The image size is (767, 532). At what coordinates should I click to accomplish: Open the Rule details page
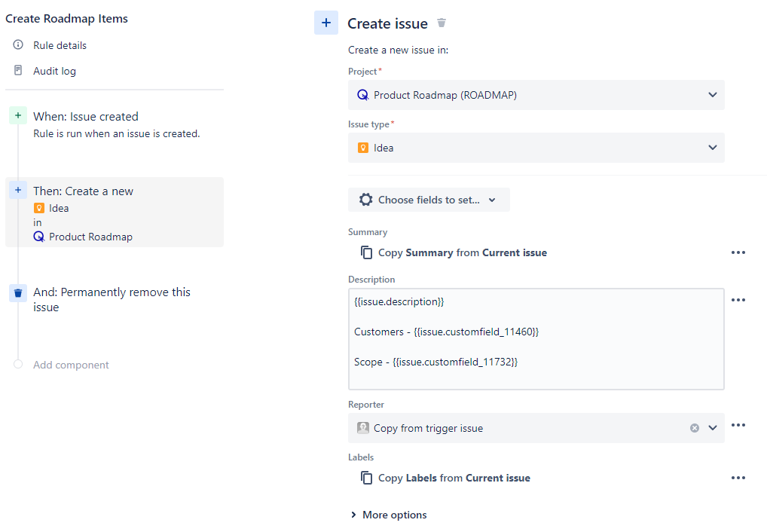click(59, 45)
